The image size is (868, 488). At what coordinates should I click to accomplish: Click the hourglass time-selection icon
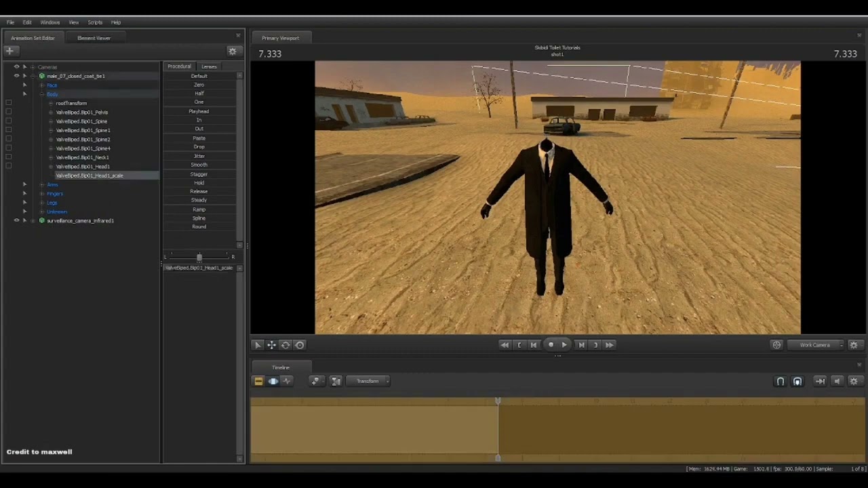point(336,381)
